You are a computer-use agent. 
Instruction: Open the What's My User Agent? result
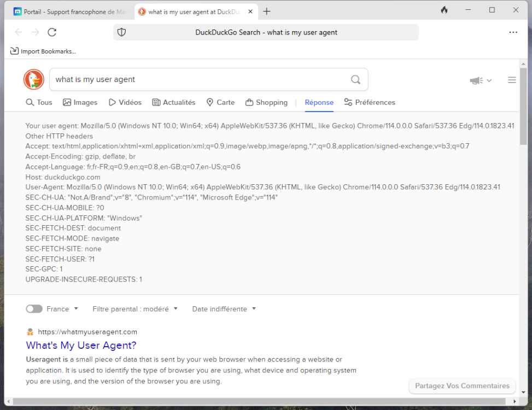[81, 345]
